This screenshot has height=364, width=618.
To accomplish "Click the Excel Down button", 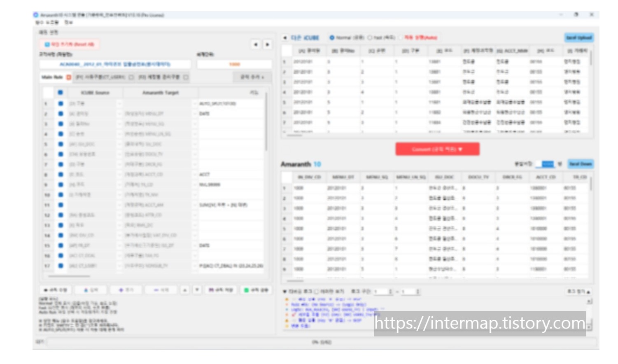I will 580,164.
